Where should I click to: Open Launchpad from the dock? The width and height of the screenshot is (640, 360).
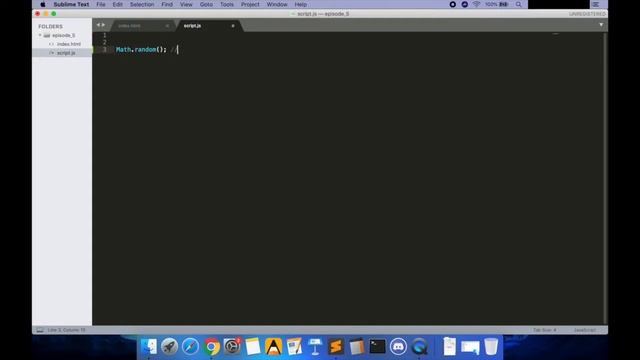169,347
